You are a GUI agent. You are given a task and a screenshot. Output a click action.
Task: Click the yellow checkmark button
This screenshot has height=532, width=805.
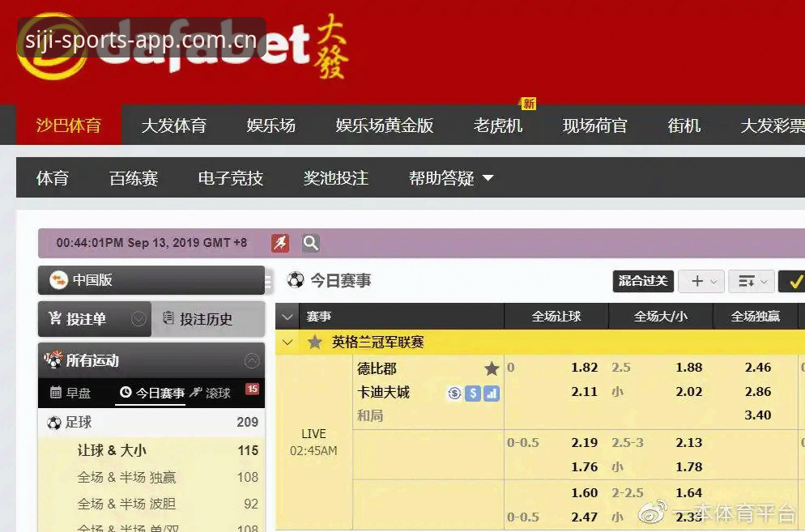click(793, 282)
